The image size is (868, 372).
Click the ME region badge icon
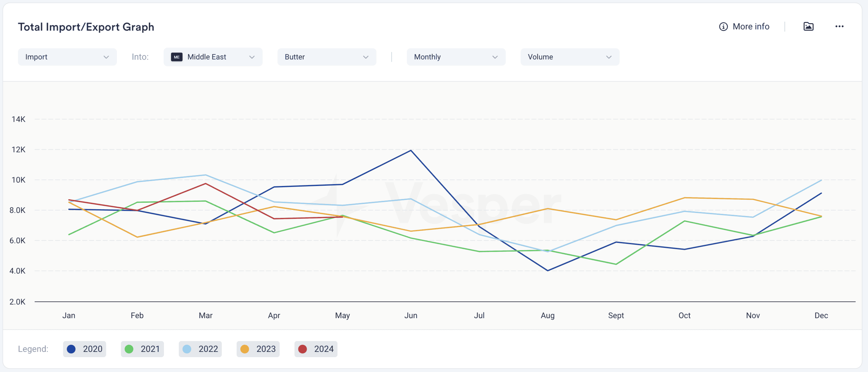pyautogui.click(x=177, y=57)
